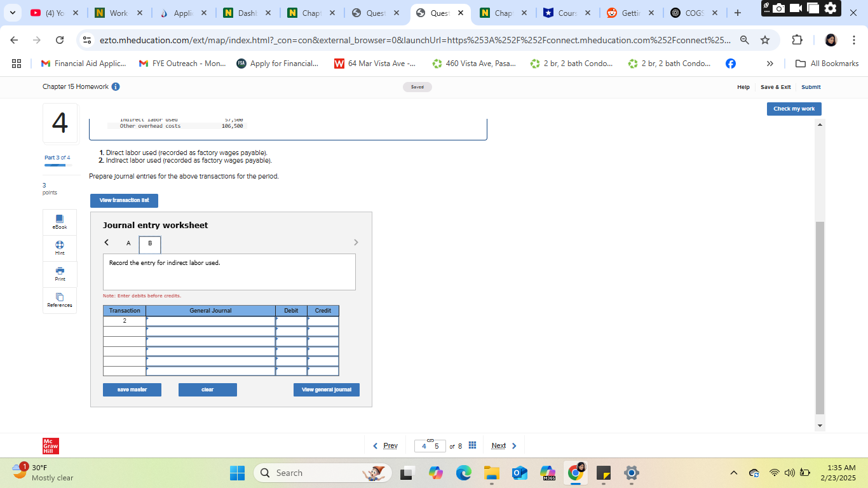This screenshot has height=488, width=868.
Task: Click the zoom magnifier in address bar
Action: point(745,40)
